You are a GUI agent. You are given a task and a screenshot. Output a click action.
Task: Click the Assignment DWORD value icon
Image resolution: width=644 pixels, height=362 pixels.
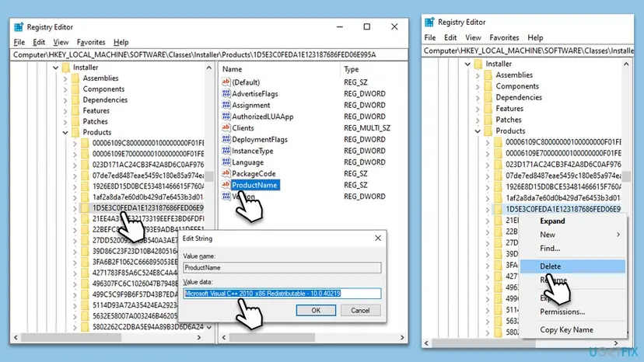tap(226, 105)
